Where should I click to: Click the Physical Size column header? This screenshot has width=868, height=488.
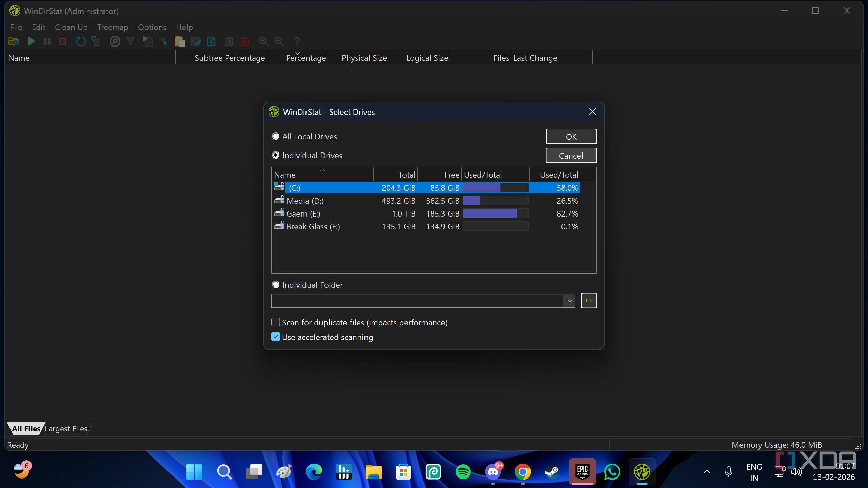359,58
